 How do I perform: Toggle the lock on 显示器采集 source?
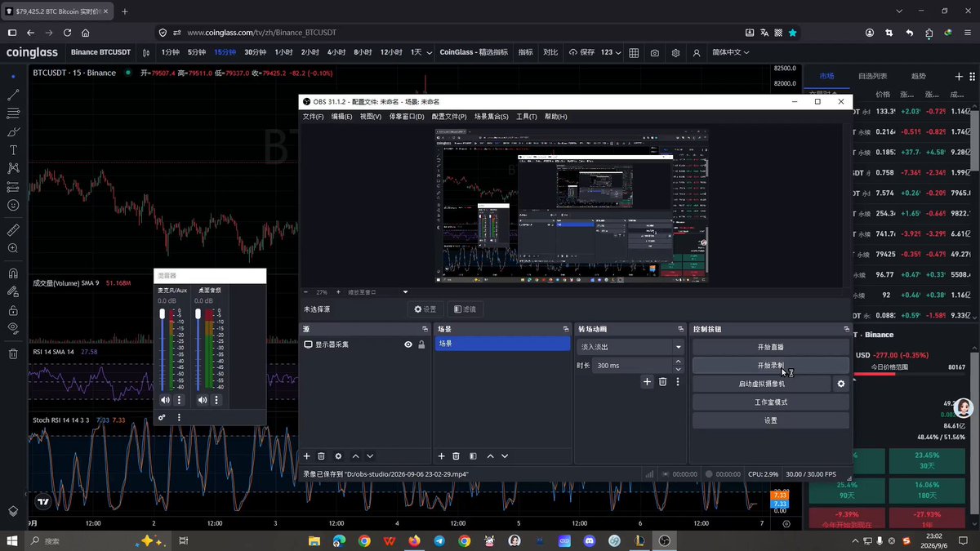[421, 344]
